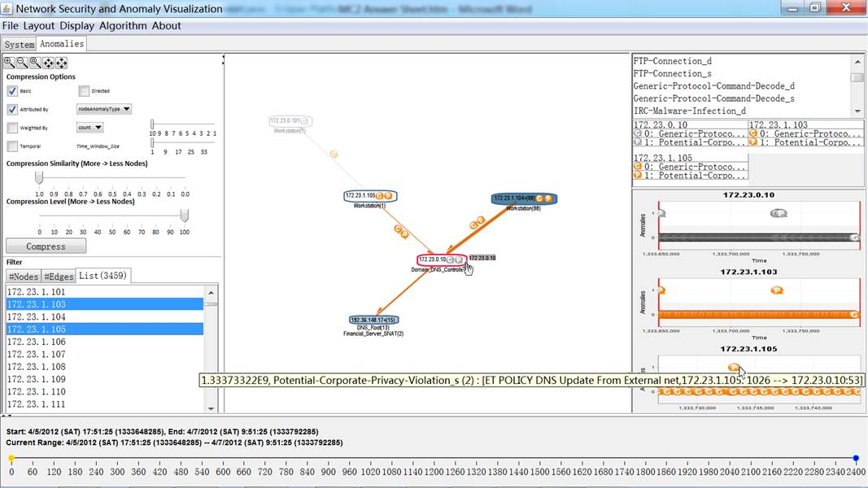Click the Compression Level slider thumb at 100
This screenshot has height=488, width=868.
tap(185, 216)
